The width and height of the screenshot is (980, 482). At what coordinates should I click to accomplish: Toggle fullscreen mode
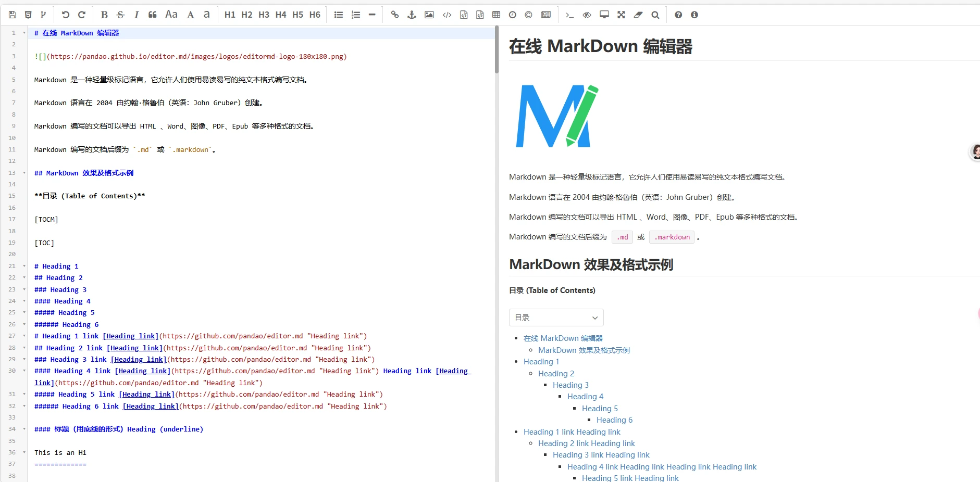(x=621, y=15)
